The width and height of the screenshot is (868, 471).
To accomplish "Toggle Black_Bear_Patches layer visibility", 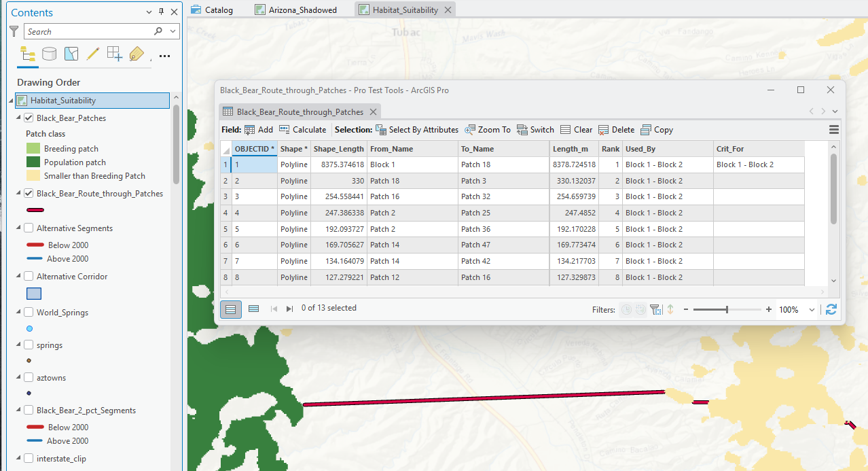I will point(29,118).
